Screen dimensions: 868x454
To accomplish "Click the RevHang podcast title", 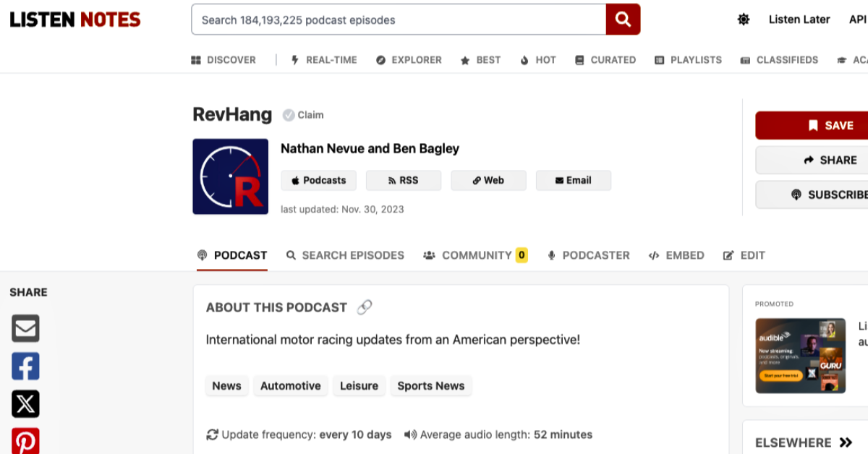I will pyautogui.click(x=232, y=114).
